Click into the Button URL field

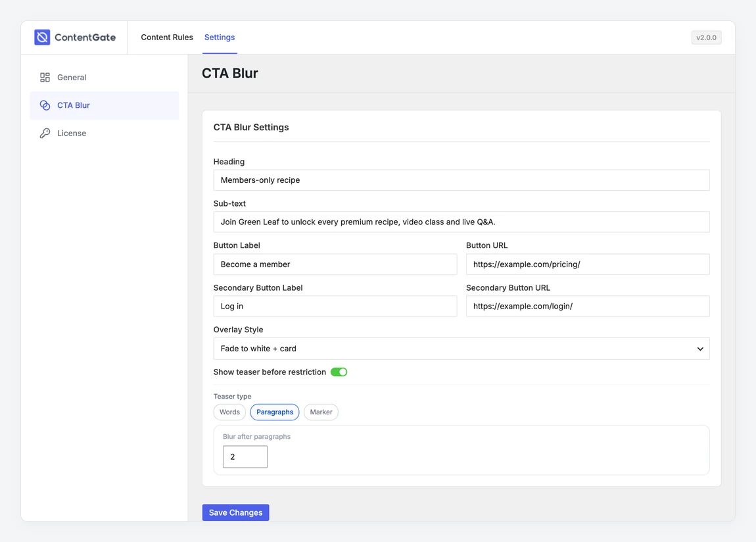(588, 264)
